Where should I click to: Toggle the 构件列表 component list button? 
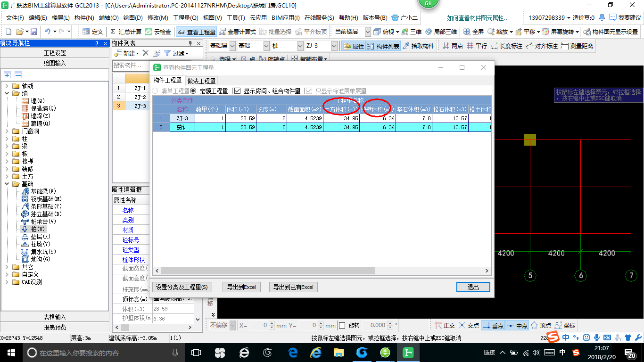(383, 46)
